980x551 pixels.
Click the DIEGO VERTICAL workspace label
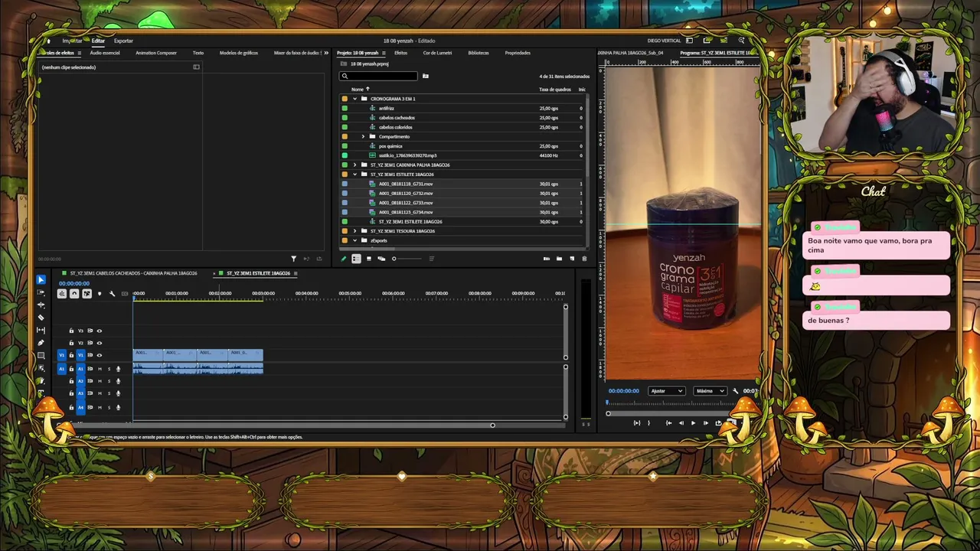[665, 41]
